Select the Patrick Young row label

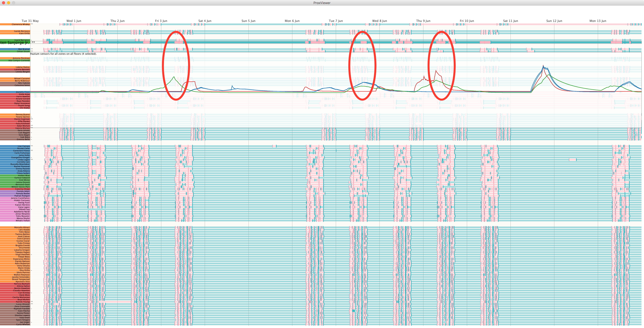click(15, 302)
